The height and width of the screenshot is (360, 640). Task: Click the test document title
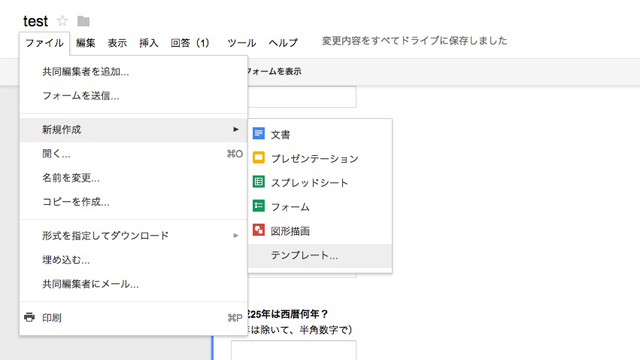(36, 21)
